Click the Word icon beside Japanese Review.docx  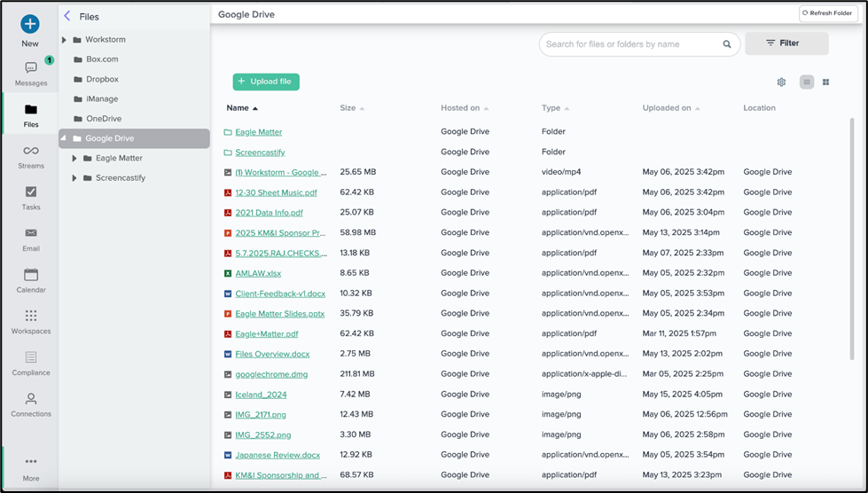[x=228, y=456]
